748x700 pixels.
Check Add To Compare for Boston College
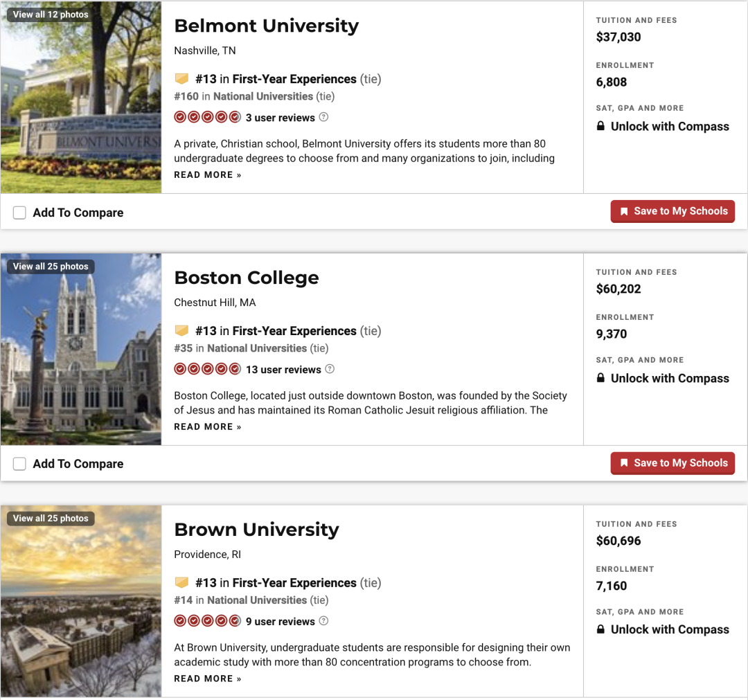19,464
